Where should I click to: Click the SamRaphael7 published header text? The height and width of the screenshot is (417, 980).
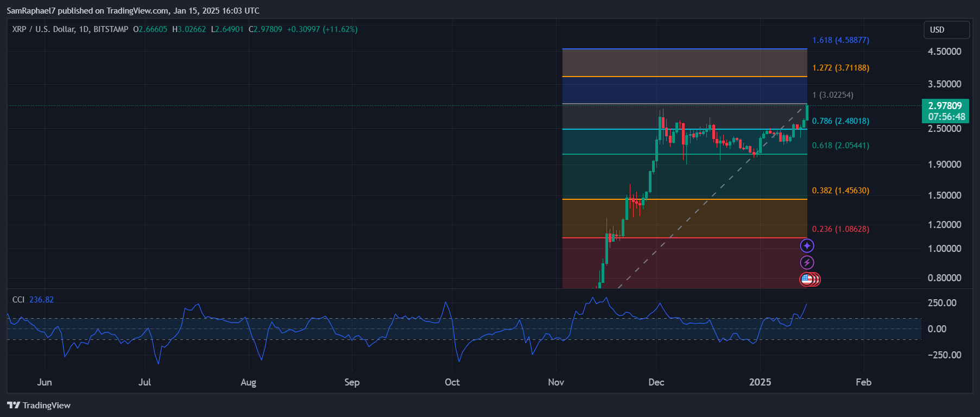tap(132, 11)
